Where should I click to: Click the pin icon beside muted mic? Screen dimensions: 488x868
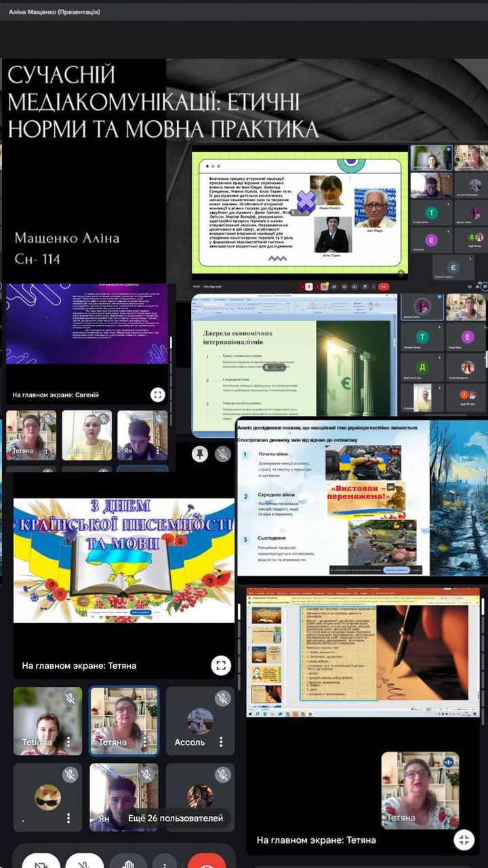[199, 454]
